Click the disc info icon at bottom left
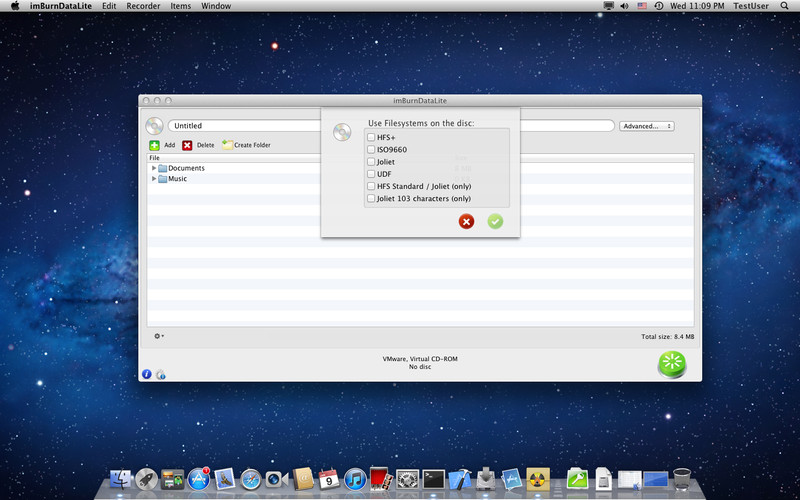This screenshot has width=800, height=500. coord(161,374)
